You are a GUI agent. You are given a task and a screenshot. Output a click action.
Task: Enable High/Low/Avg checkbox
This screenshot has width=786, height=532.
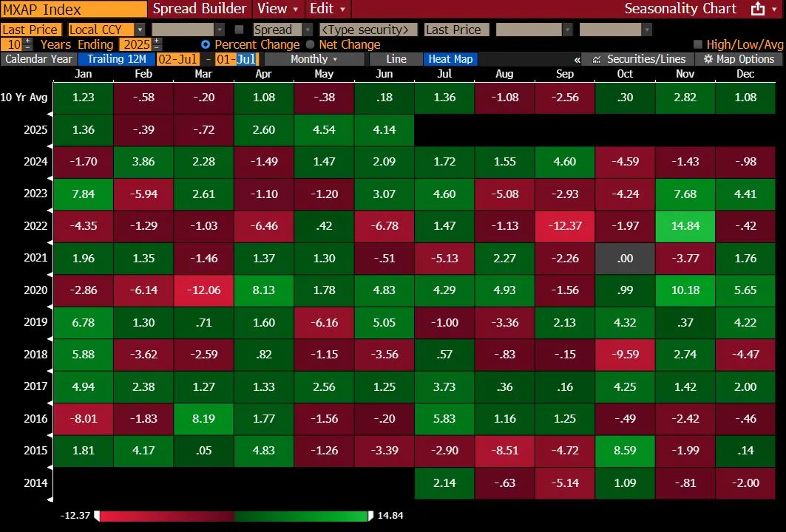point(697,44)
